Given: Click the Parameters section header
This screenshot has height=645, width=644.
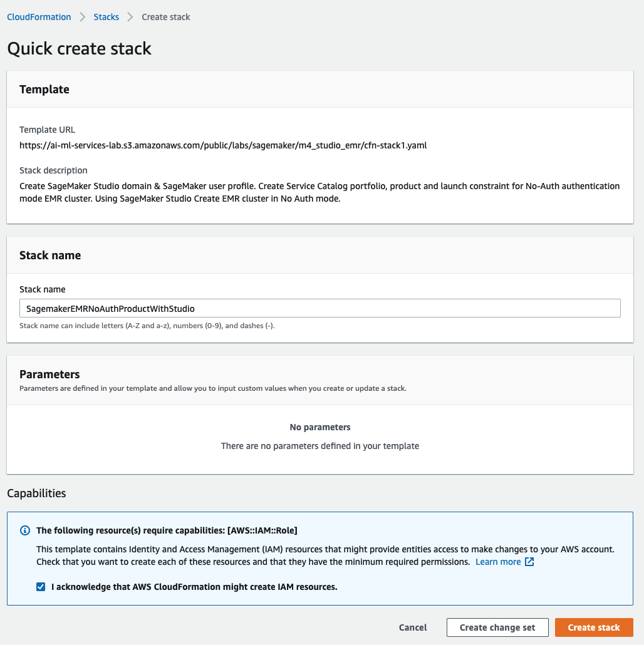Looking at the screenshot, I should 49,374.
